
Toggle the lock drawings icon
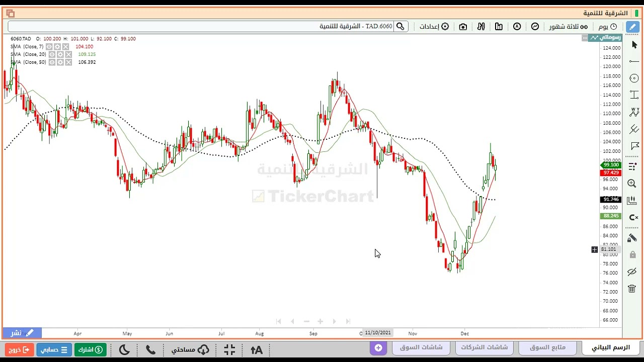coord(632,255)
